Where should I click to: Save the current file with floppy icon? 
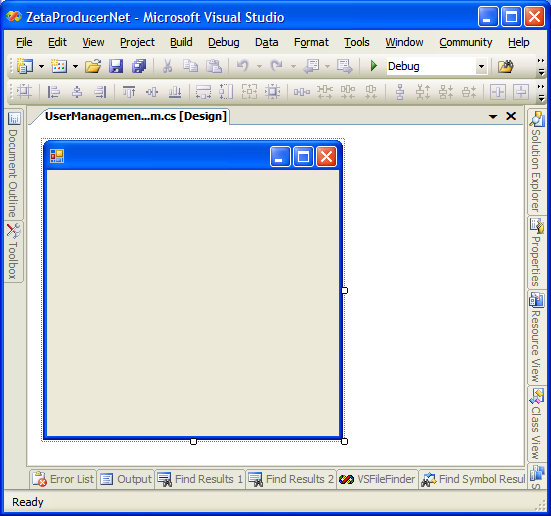[116, 66]
